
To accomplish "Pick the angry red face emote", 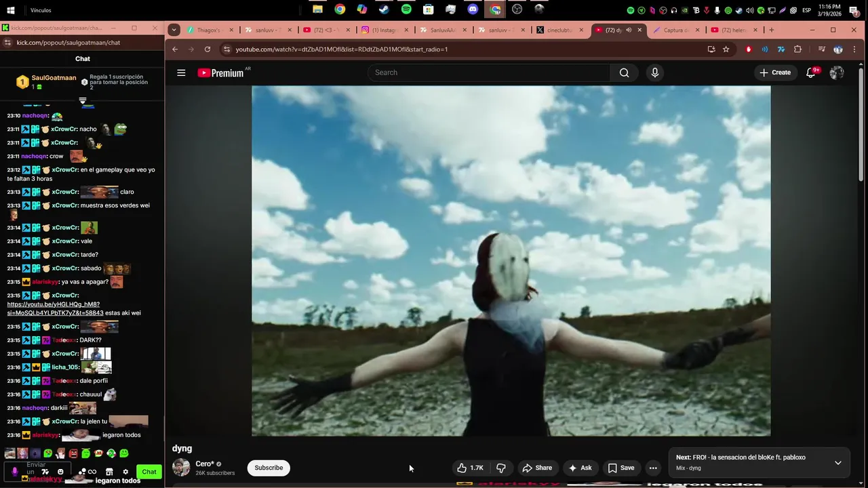I will [73, 453].
